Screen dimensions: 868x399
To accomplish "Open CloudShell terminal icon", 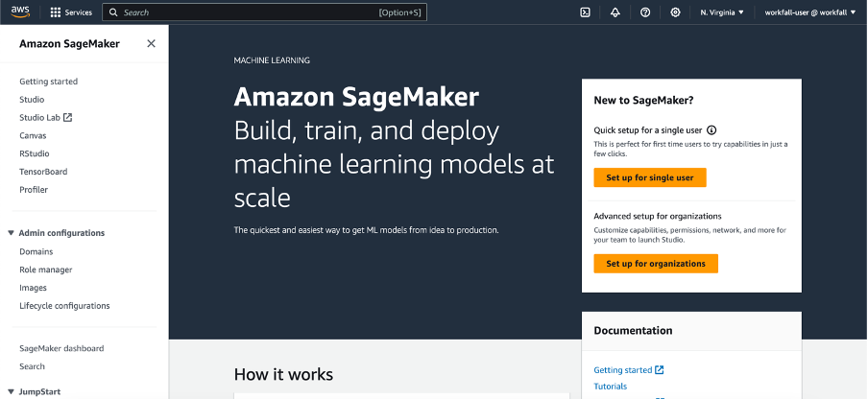I will point(585,12).
